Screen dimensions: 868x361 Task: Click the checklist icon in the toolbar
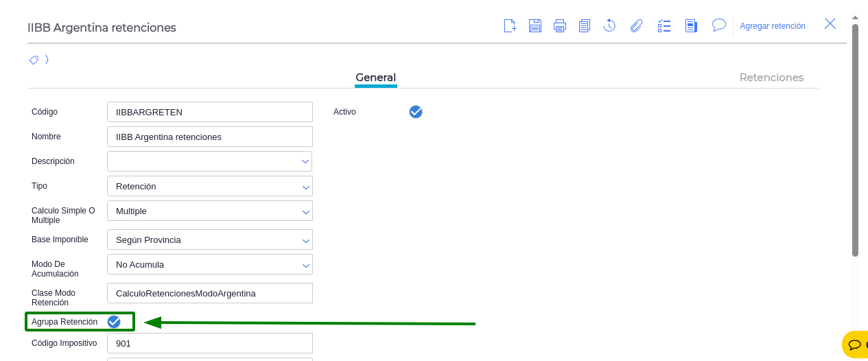(664, 26)
